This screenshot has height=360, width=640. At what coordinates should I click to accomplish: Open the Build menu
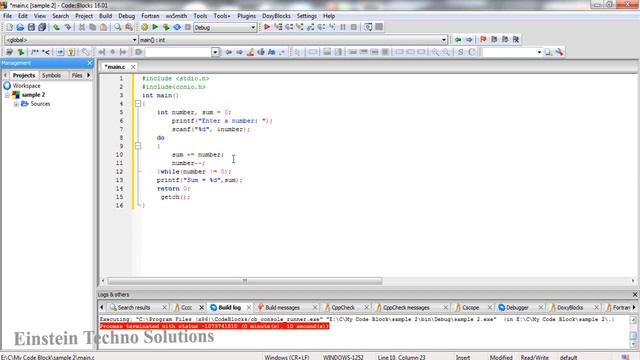(x=105, y=16)
